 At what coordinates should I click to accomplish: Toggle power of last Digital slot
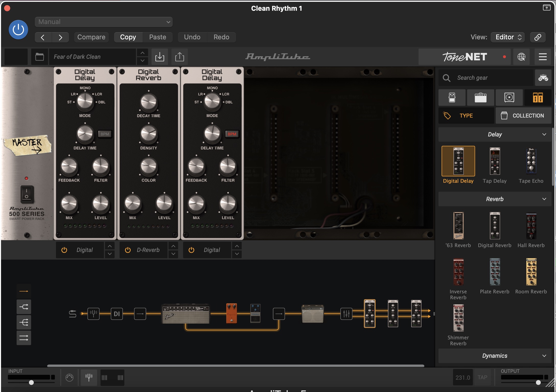[191, 250]
